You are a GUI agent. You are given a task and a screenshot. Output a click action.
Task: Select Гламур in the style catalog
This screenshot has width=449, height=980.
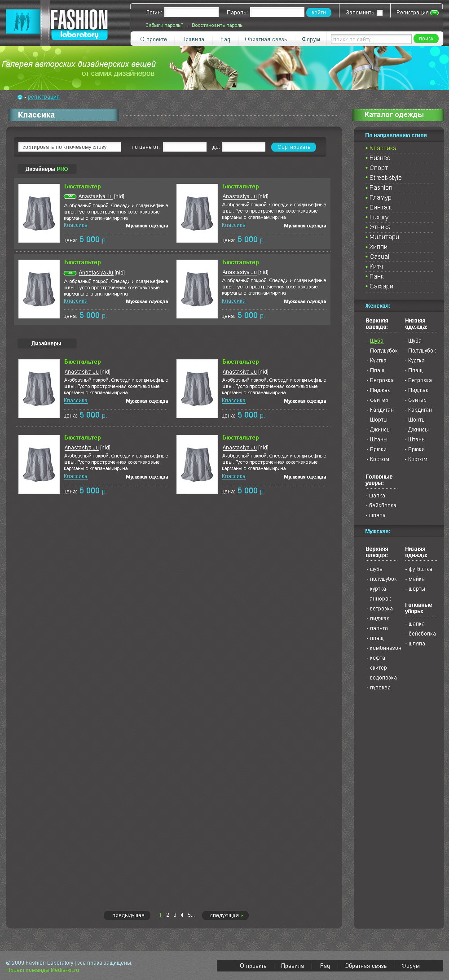pyautogui.click(x=380, y=198)
